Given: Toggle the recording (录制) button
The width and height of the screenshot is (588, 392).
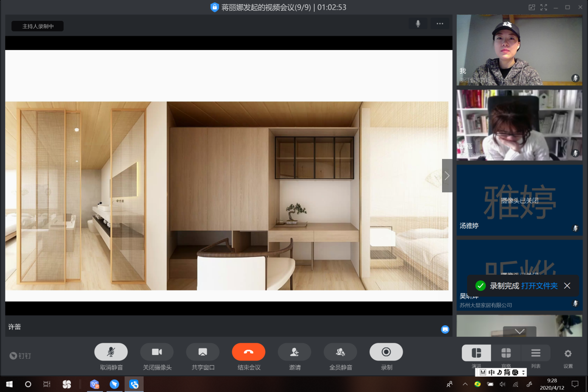Looking at the screenshot, I should click(386, 352).
